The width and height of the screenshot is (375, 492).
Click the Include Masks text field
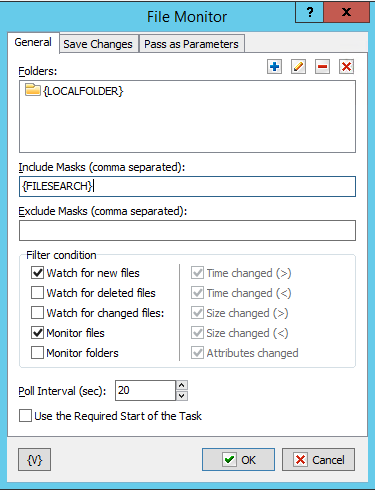187,186
